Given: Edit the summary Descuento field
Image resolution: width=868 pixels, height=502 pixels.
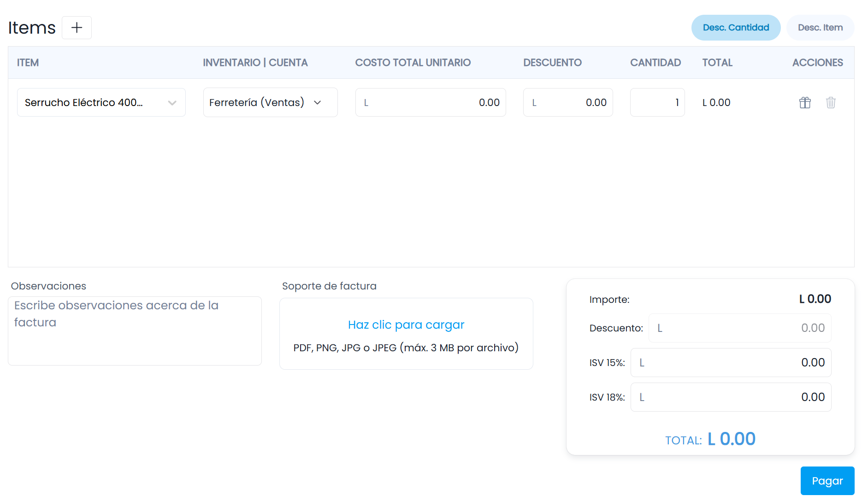Looking at the screenshot, I should pyautogui.click(x=740, y=328).
